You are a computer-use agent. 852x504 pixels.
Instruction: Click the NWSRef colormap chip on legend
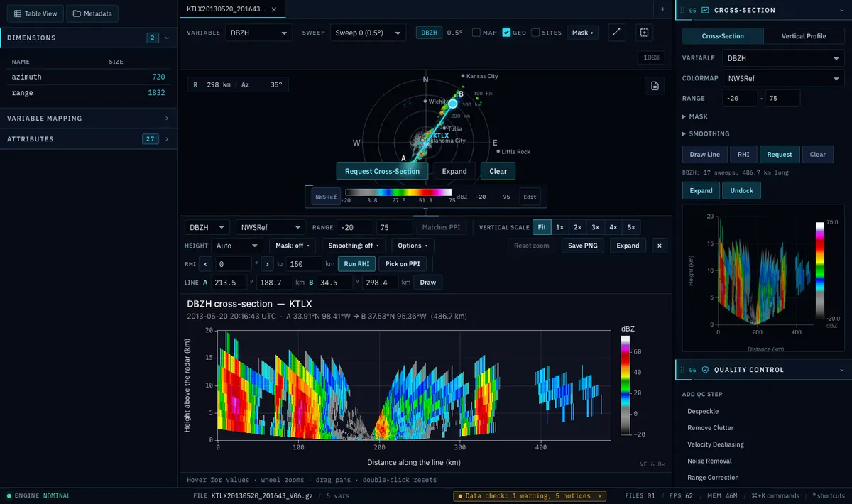click(x=325, y=197)
